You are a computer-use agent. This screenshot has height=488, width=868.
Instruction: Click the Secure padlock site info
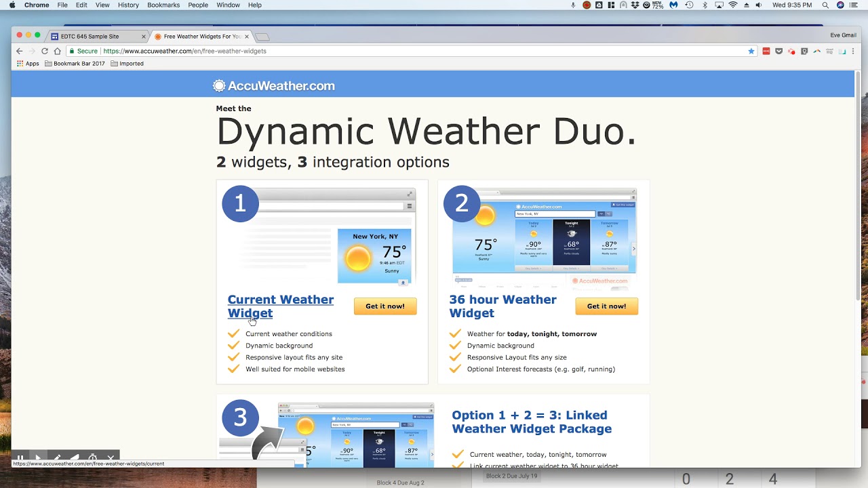coord(83,51)
